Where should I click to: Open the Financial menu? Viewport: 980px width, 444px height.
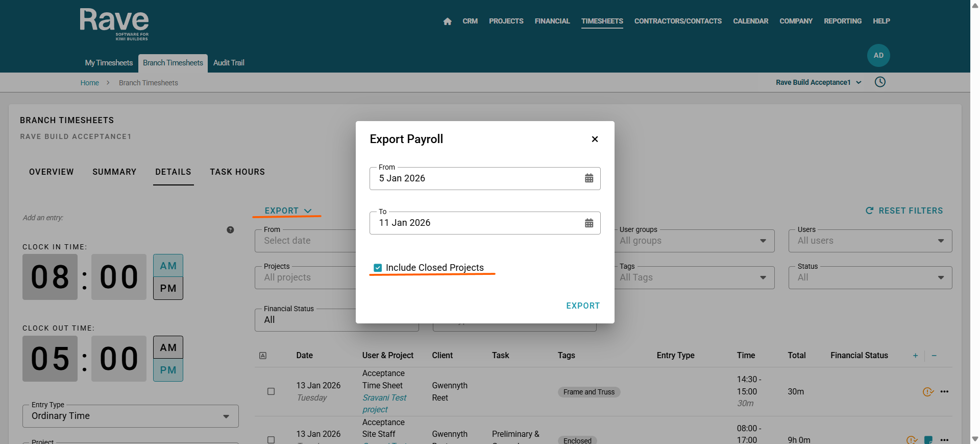coord(552,21)
